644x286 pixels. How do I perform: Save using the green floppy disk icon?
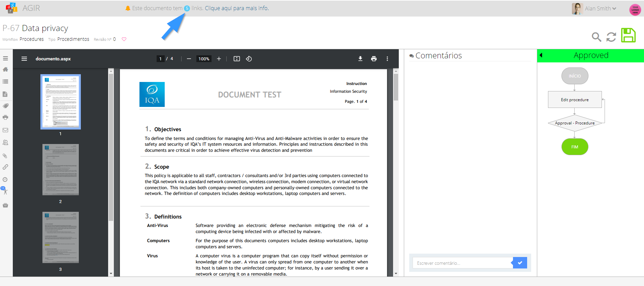(x=629, y=35)
